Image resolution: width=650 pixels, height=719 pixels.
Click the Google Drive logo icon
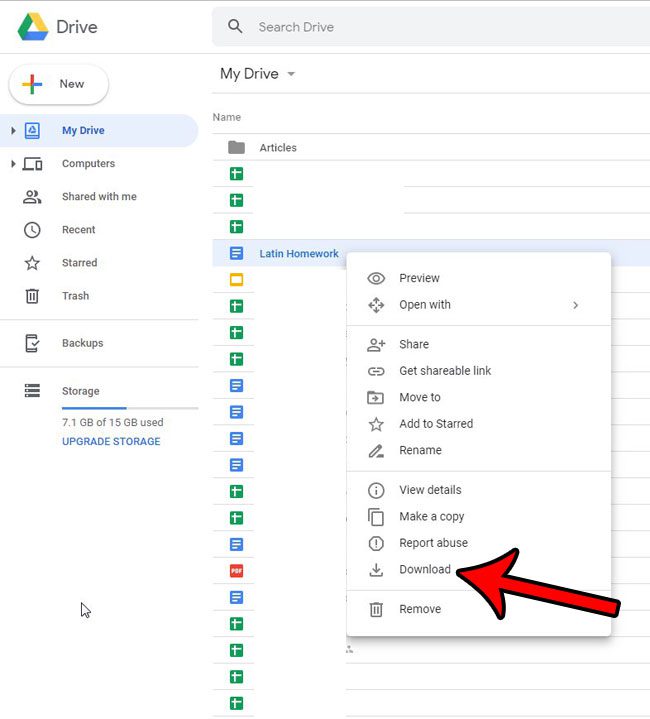click(x=33, y=27)
